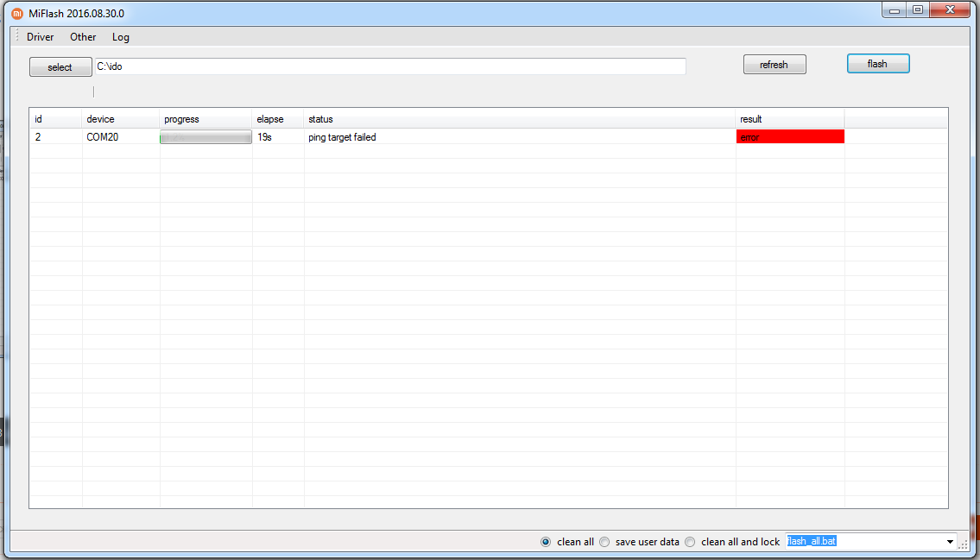980x560 pixels.
Task: Expand the flash_all.bat script dropdown arrow
Action: coord(950,542)
